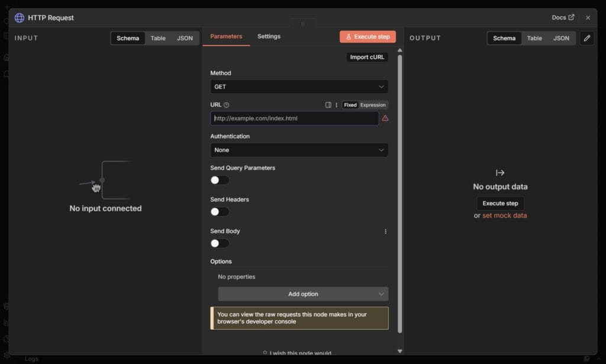This screenshot has height=364, width=606.
Task: Click the URL help question mark icon
Action: pyautogui.click(x=227, y=105)
